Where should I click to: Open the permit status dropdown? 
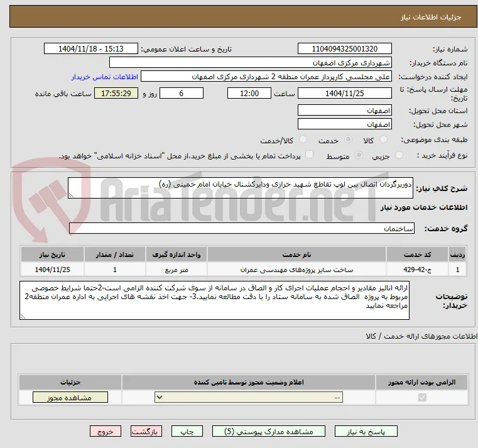pyautogui.click(x=249, y=397)
